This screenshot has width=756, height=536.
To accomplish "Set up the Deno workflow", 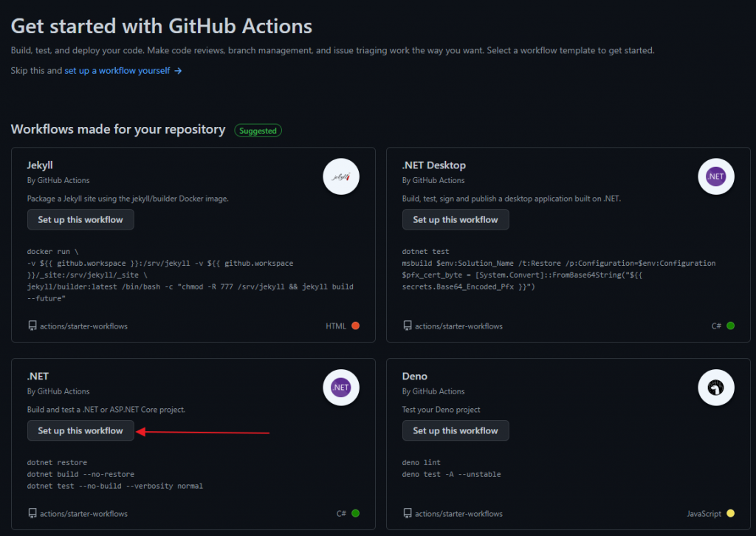I will [x=456, y=431].
